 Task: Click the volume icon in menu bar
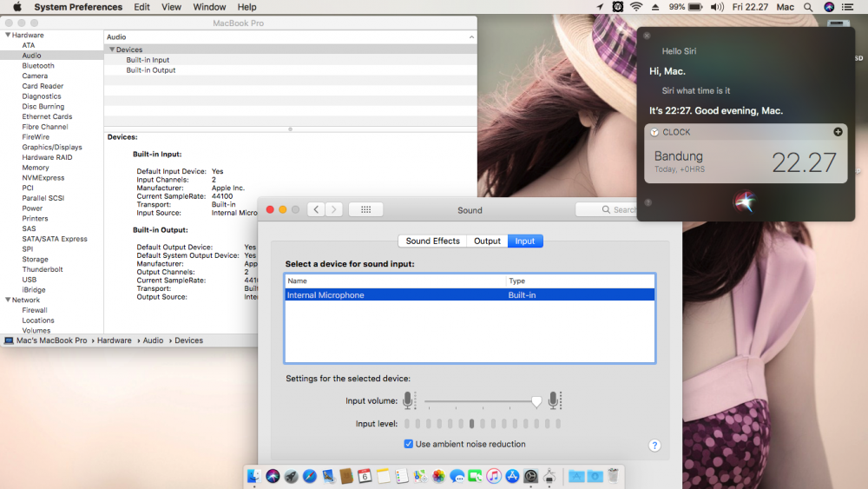pos(717,7)
